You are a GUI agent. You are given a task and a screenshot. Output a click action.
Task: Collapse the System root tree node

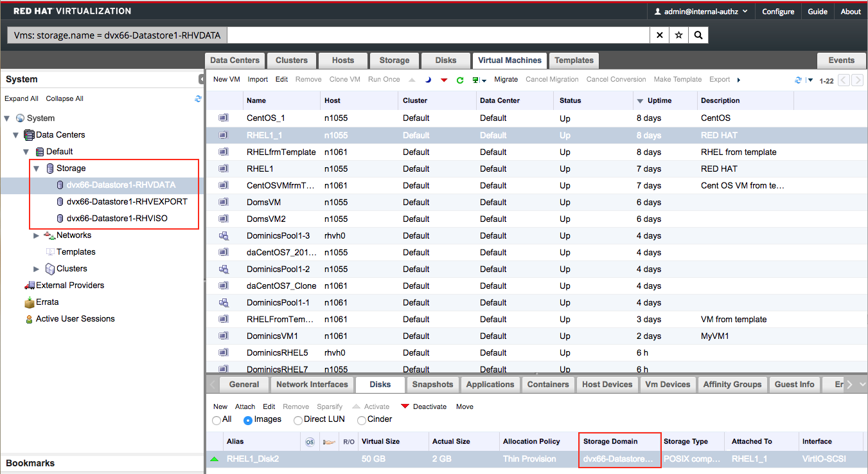[7, 118]
